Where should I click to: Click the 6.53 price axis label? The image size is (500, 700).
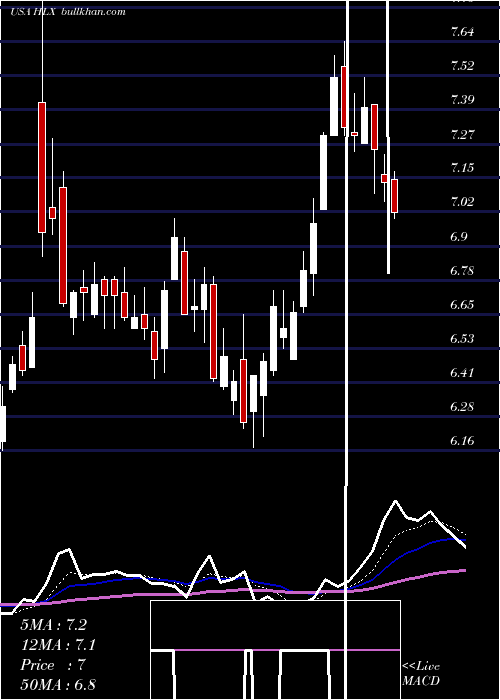point(462,338)
